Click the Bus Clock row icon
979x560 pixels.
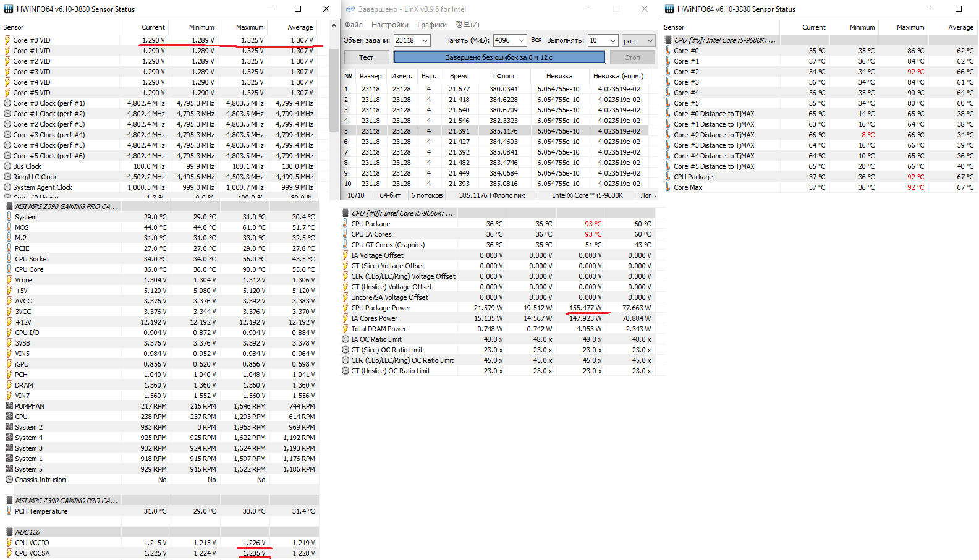(7, 166)
